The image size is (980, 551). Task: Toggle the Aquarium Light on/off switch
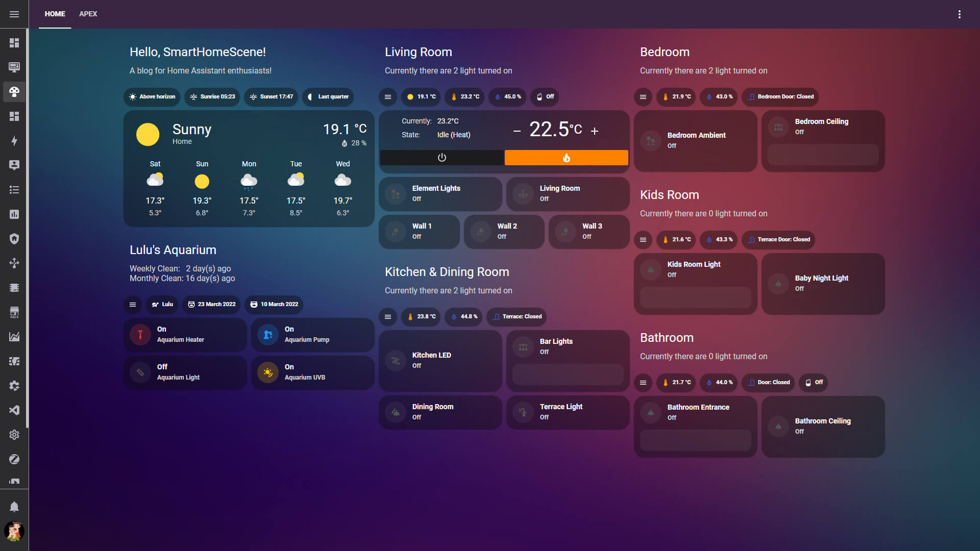(x=140, y=372)
